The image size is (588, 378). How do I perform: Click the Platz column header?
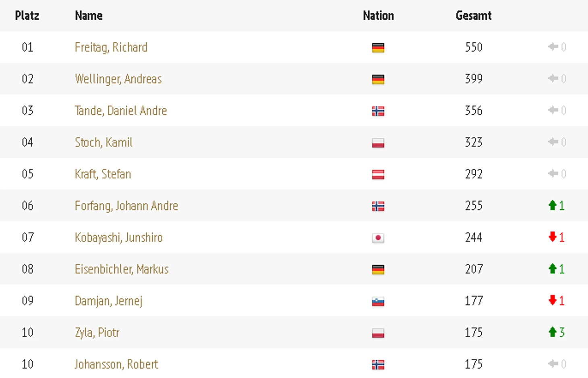pos(27,16)
